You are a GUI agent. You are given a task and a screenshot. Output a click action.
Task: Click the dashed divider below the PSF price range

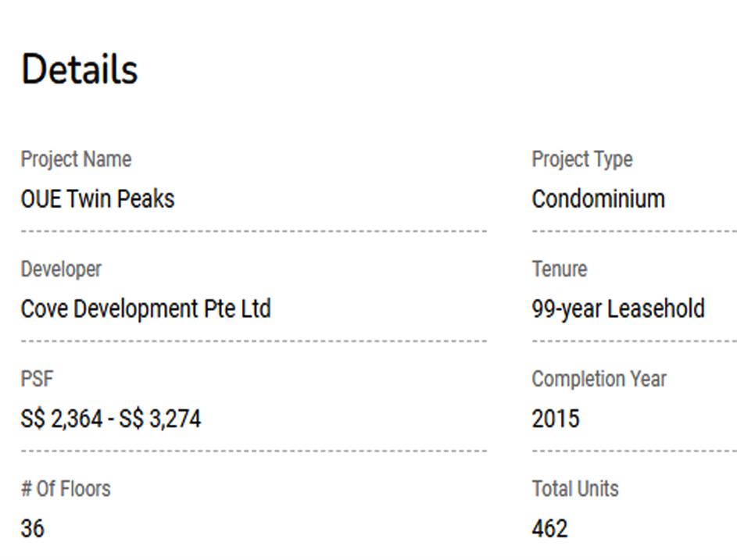(254, 451)
